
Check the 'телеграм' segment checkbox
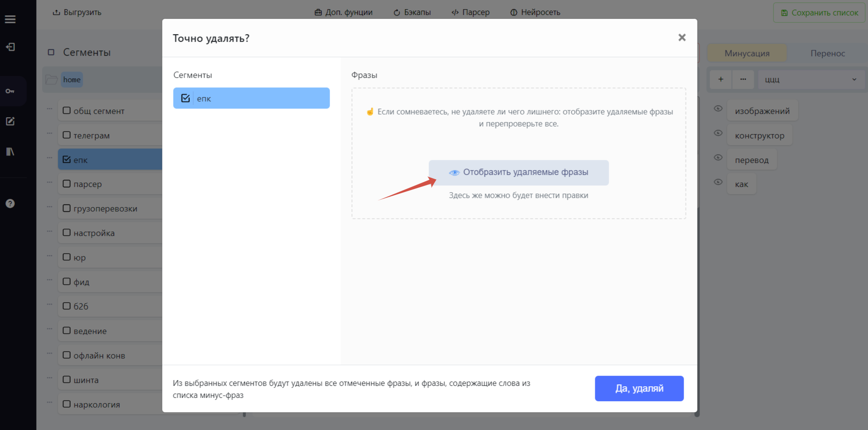[x=67, y=135]
